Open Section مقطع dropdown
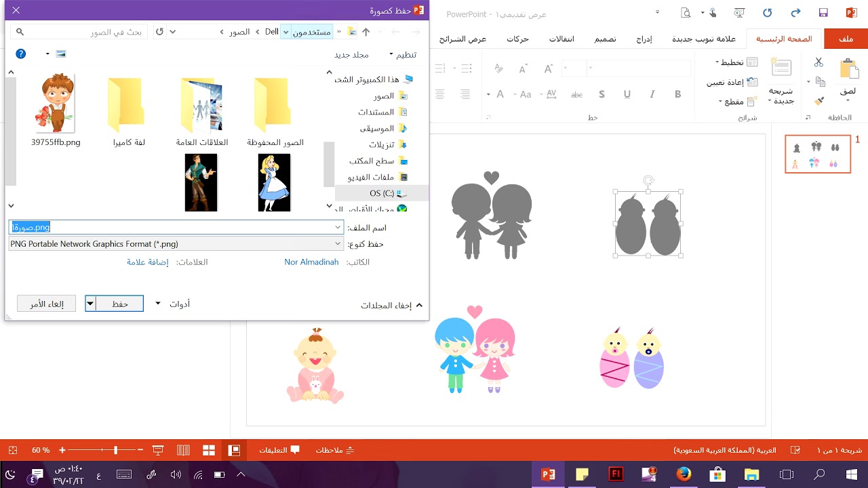The image size is (868, 488). [738, 102]
